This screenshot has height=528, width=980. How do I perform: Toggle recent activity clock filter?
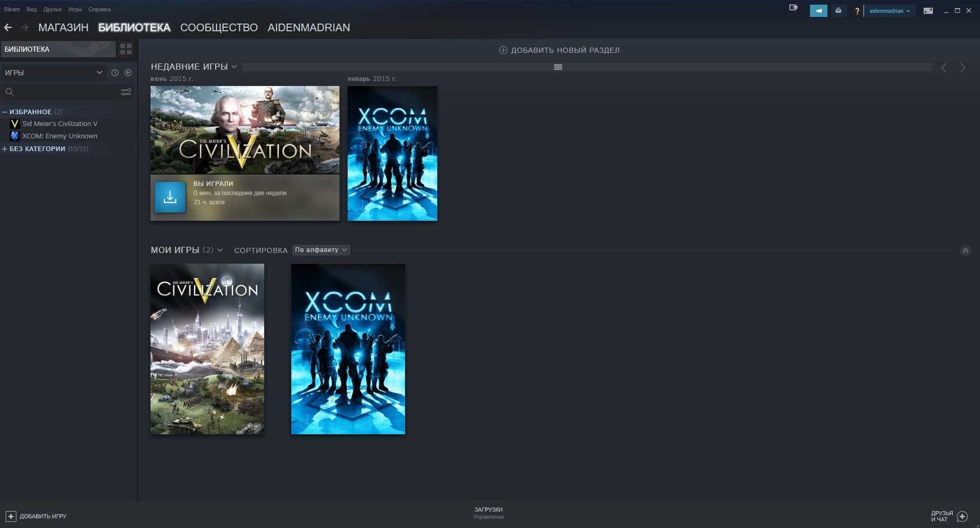coord(115,73)
